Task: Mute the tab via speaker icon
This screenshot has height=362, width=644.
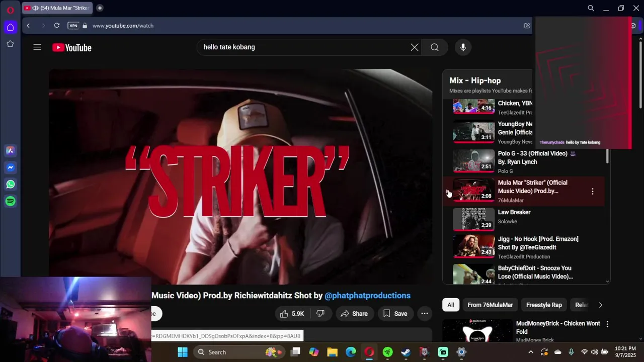Action: pos(35,8)
